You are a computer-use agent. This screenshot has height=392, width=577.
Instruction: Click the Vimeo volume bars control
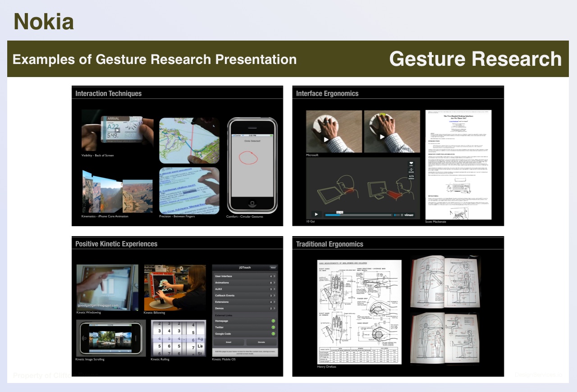coord(396,215)
